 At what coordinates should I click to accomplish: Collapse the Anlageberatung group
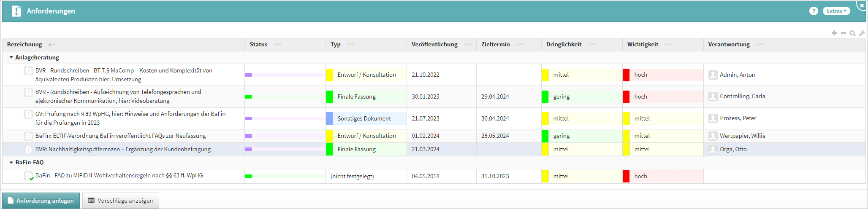[x=11, y=57]
